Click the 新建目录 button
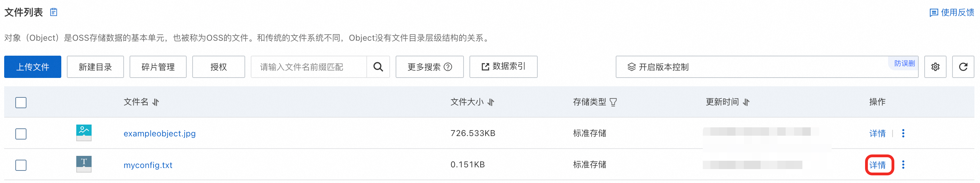 (x=95, y=67)
